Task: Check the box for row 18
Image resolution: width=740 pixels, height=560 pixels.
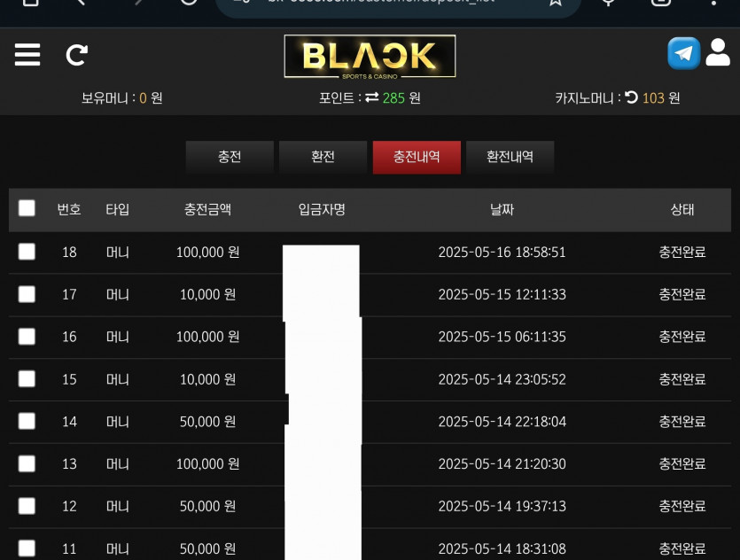Action: click(27, 252)
